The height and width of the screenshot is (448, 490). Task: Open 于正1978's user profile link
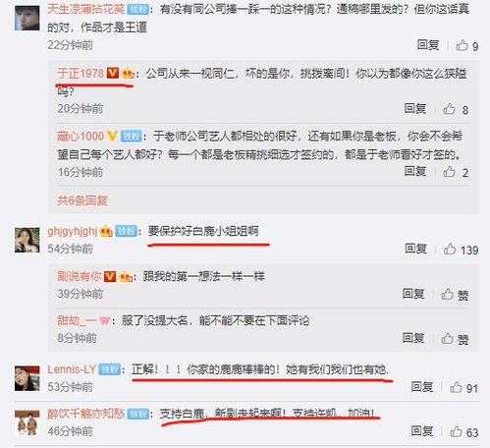tap(81, 73)
